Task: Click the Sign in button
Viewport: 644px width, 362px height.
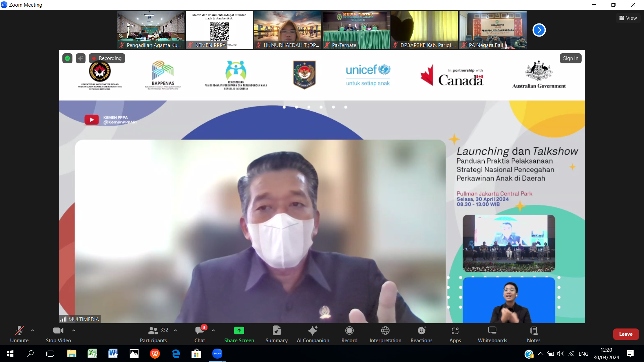Action: (x=571, y=58)
